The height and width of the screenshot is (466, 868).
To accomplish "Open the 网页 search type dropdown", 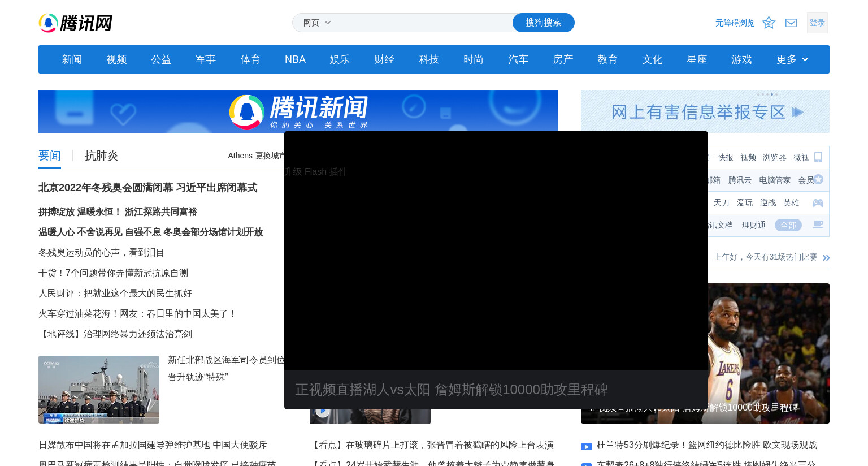I will point(317,23).
